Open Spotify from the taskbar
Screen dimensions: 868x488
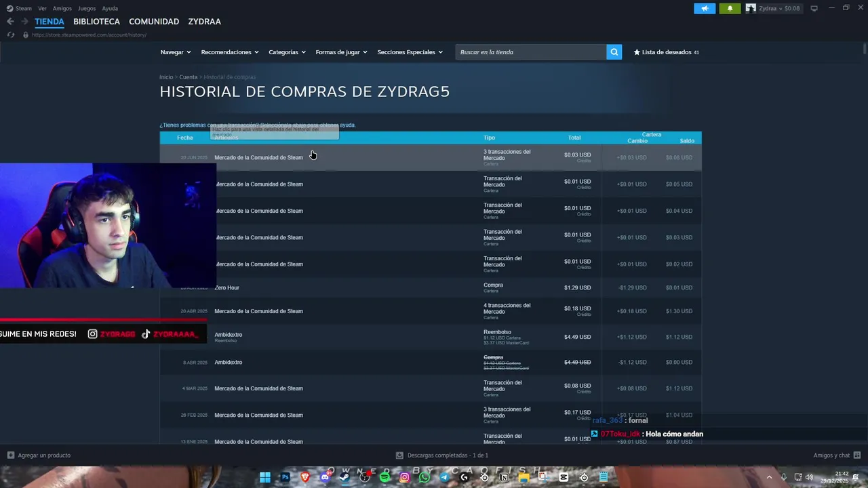(384, 477)
